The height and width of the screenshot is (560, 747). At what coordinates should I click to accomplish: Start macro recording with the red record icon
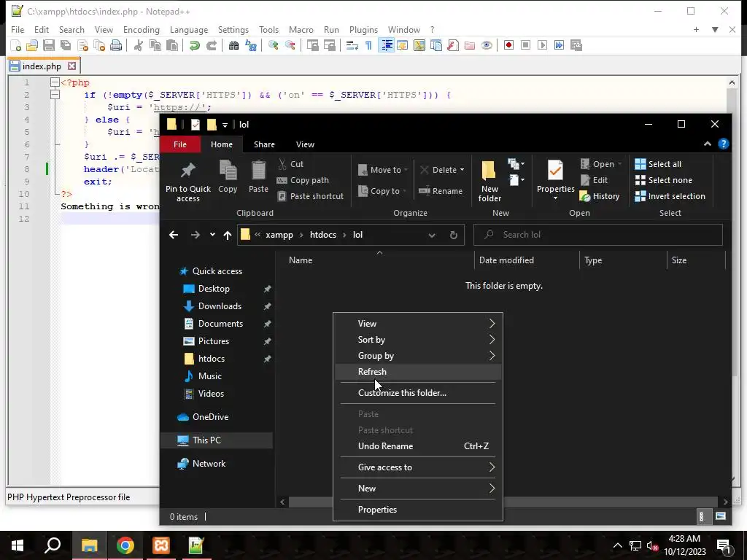(508, 46)
